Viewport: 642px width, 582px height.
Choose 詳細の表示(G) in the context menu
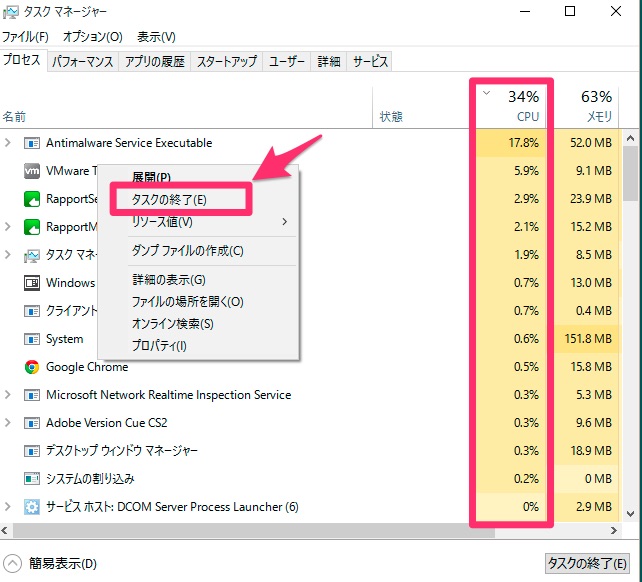pos(169,280)
